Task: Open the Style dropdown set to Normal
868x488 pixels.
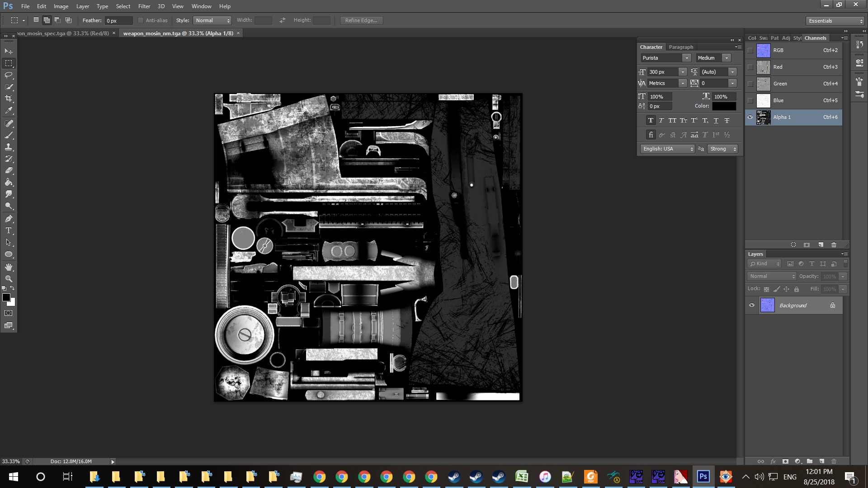Action: (x=212, y=20)
